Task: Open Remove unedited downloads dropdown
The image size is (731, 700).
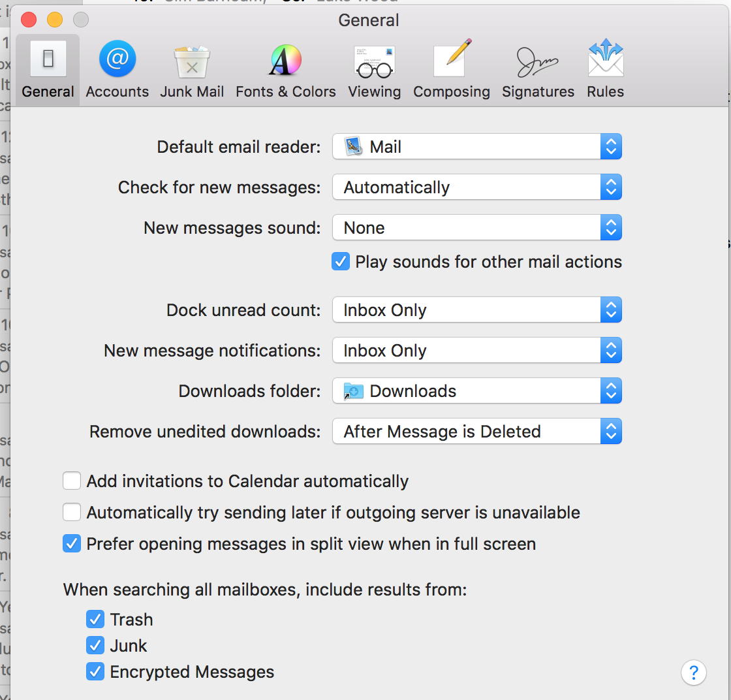Action: (x=477, y=432)
